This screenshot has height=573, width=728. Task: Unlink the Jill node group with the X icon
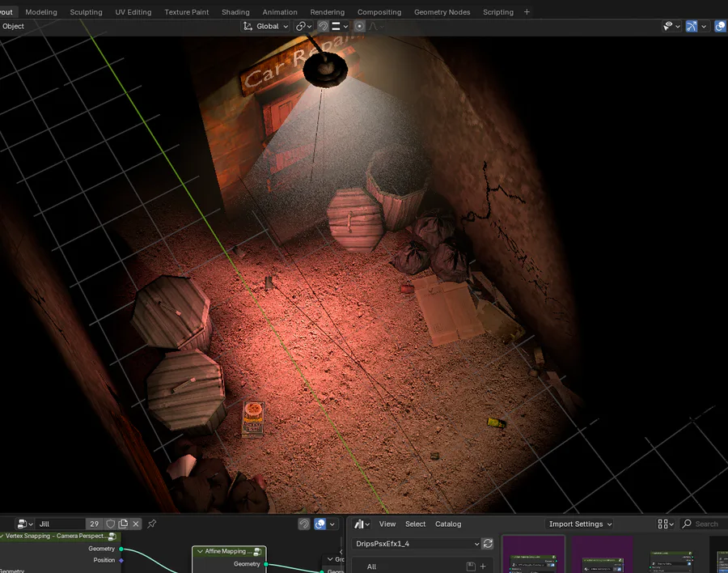coord(136,524)
